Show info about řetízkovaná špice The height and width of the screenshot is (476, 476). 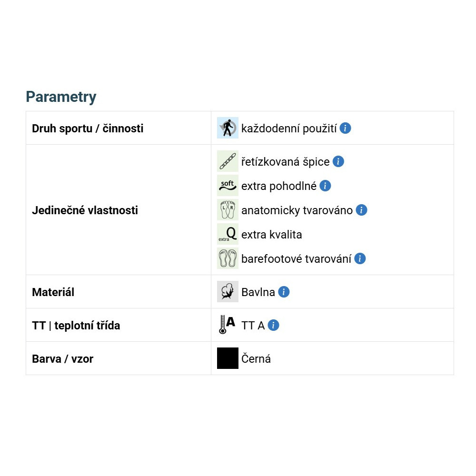pos(338,161)
